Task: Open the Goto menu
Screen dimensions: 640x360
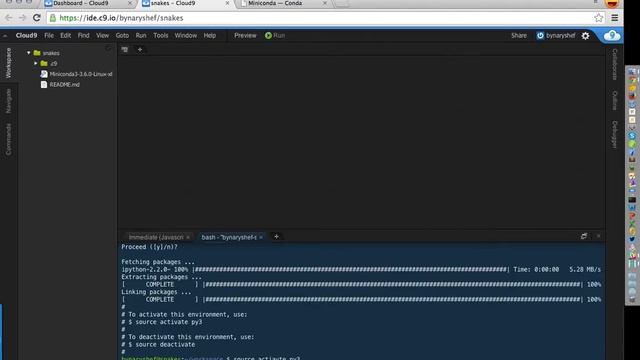Action: [122, 36]
